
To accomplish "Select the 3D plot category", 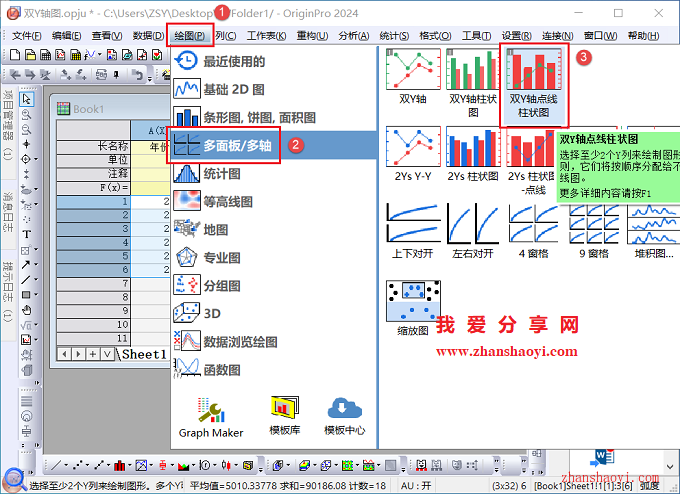I will point(274,313).
